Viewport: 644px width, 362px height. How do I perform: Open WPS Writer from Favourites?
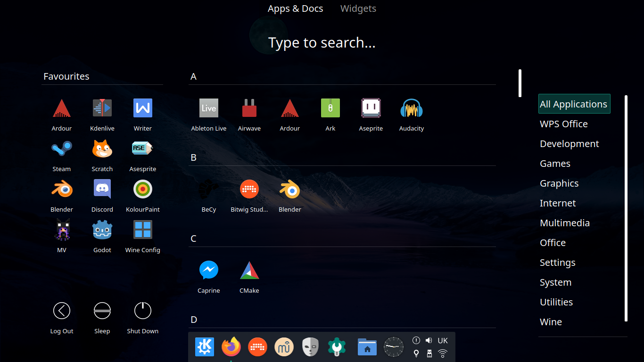pos(143,115)
